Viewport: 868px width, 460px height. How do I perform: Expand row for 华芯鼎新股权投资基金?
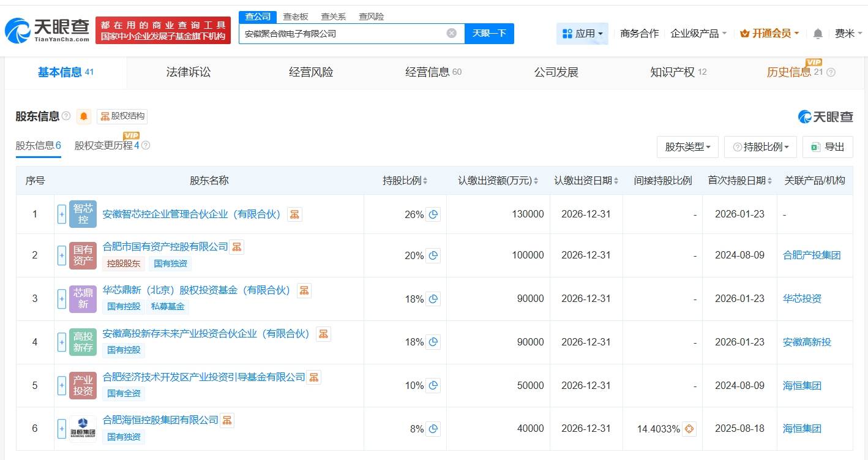[x=62, y=299]
